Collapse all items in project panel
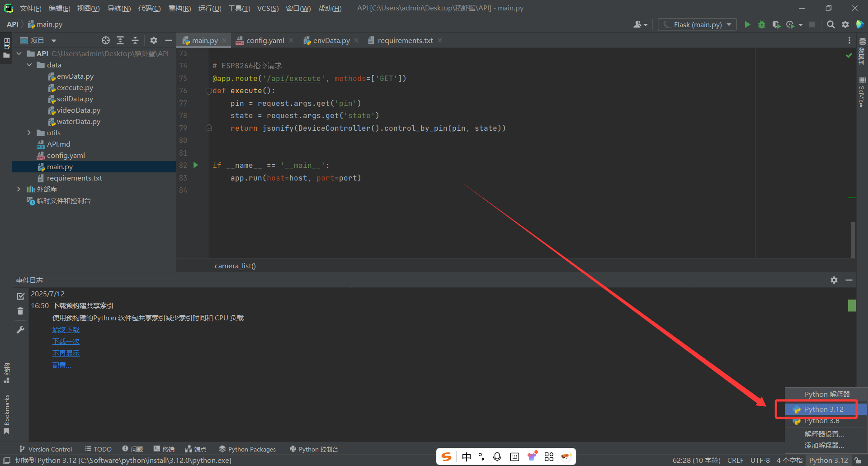Image resolution: width=868 pixels, height=466 pixels. pyautogui.click(x=135, y=40)
